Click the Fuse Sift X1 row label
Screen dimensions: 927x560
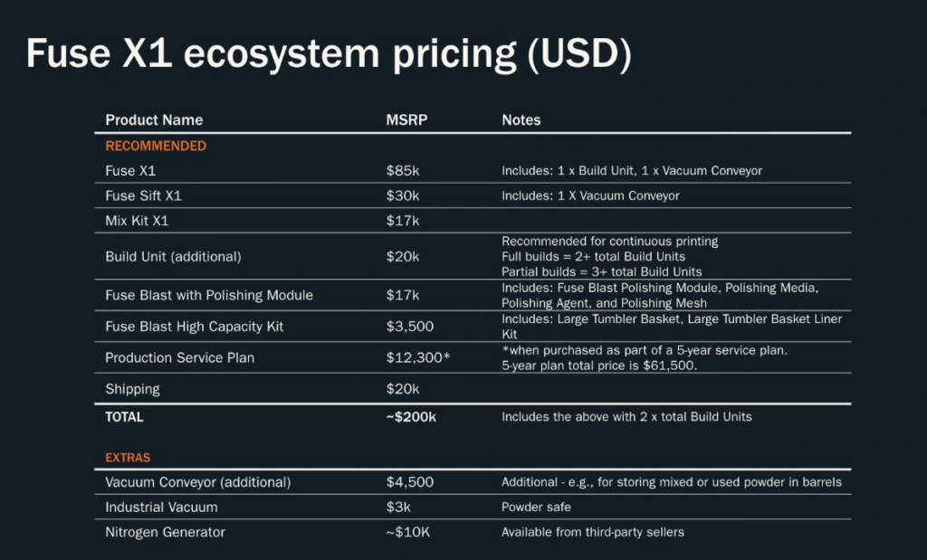143,195
